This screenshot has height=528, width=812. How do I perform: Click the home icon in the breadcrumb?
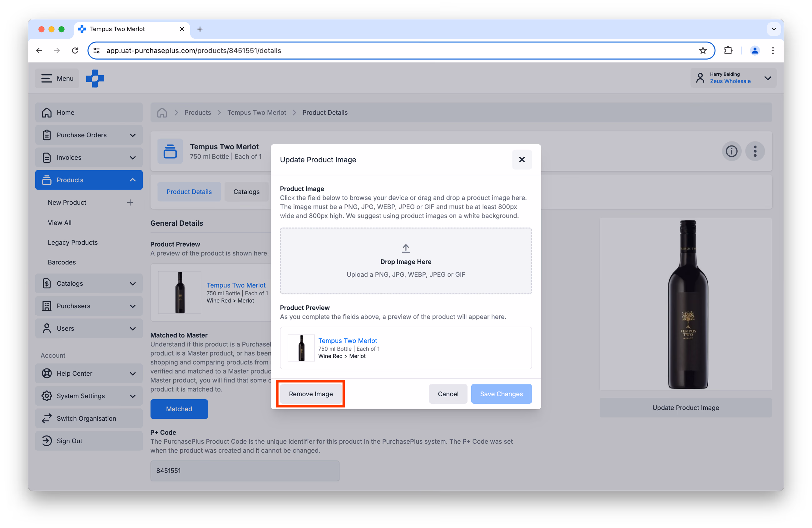162,112
